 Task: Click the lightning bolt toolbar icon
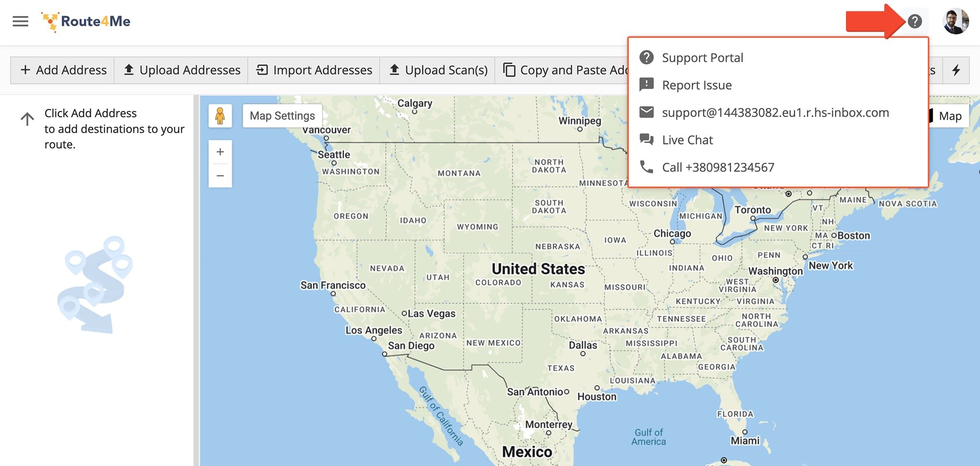[x=956, y=70]
